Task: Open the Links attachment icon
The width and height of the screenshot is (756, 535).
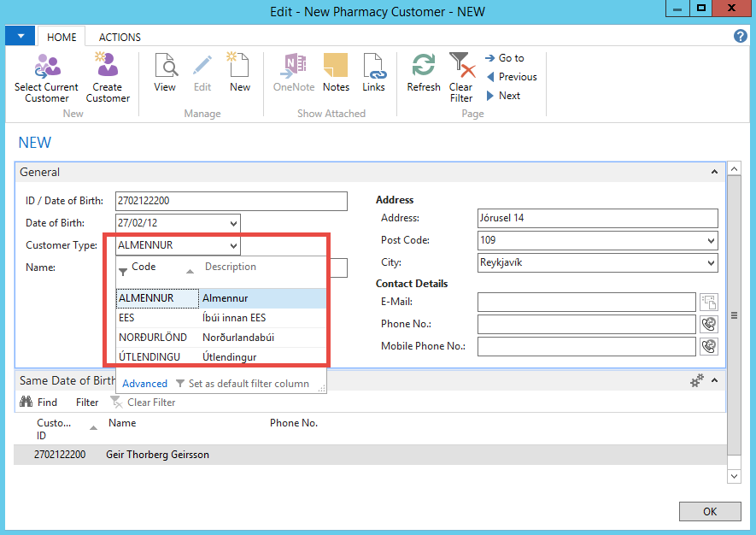Action: 373,67
